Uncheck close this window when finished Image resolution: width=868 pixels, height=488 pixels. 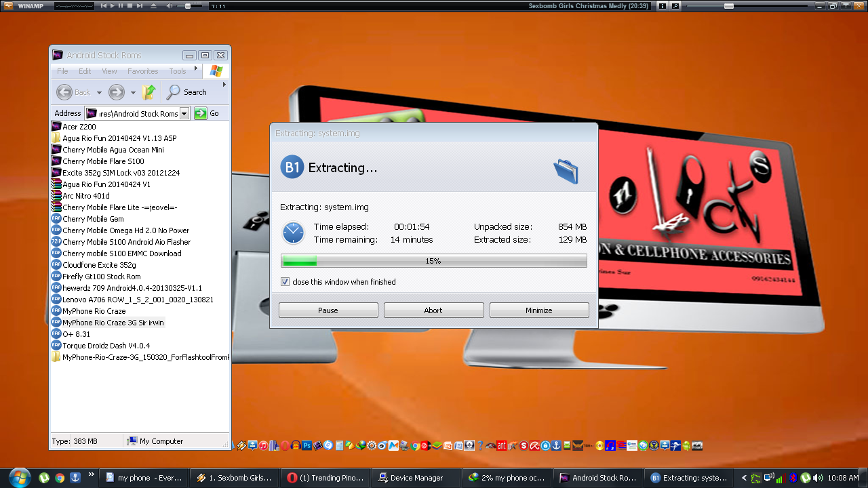pos(285,282)
